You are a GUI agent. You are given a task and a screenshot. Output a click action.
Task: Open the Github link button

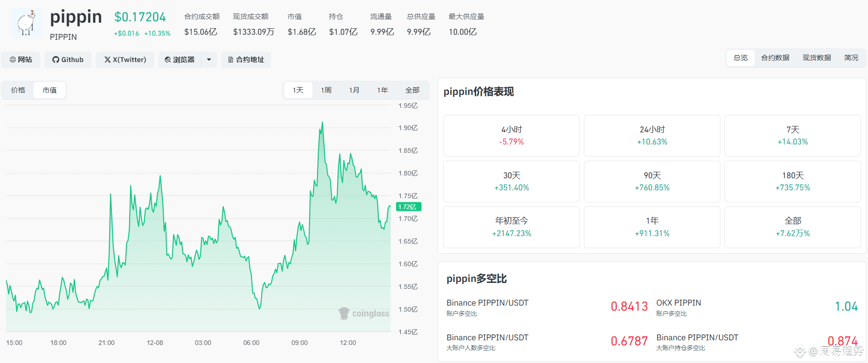tap(68, 60)
